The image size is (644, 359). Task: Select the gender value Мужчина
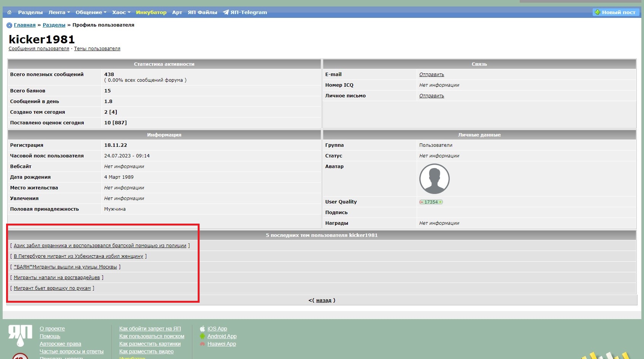point(115,209)
